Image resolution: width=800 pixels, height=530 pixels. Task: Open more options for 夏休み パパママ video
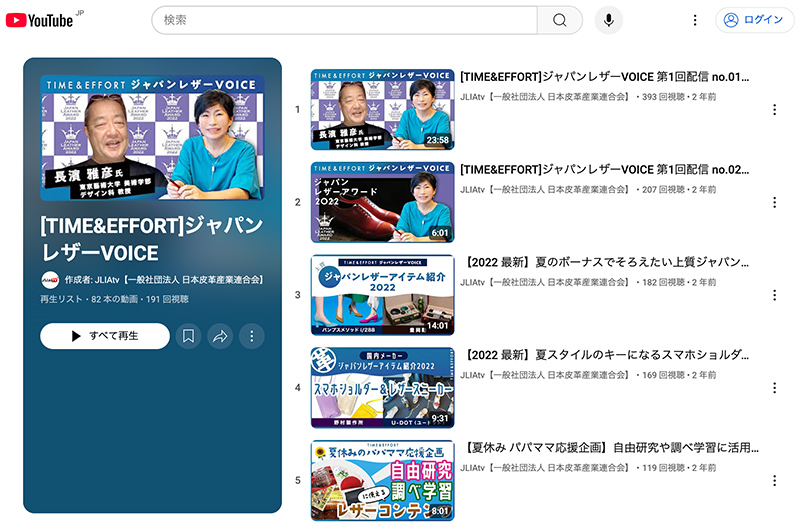(x=774, y=481)
